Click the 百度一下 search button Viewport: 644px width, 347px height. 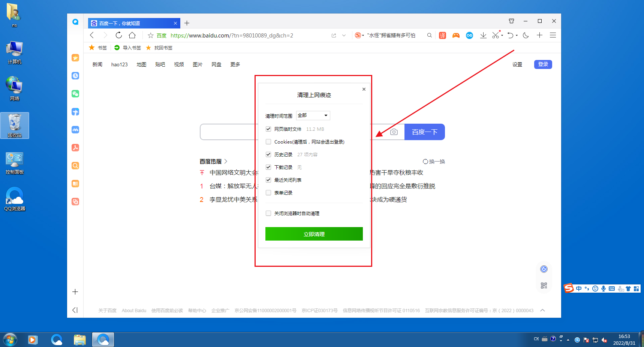point(425,132)
